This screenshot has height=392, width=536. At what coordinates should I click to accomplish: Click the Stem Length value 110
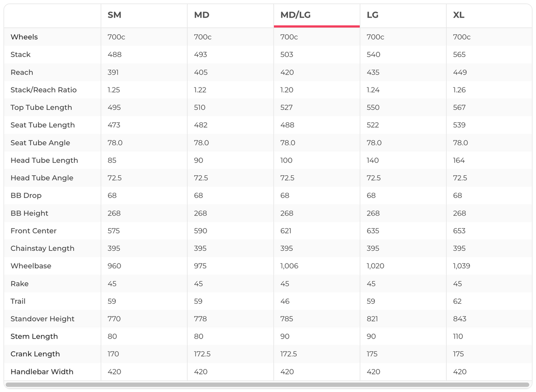(x=458, y=336)
